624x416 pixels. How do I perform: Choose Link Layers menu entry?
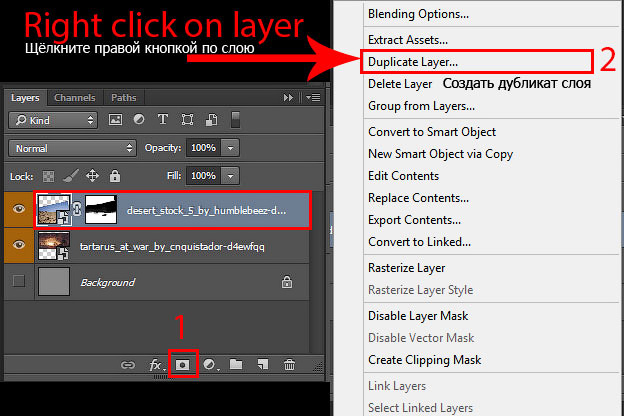point(397,386)
